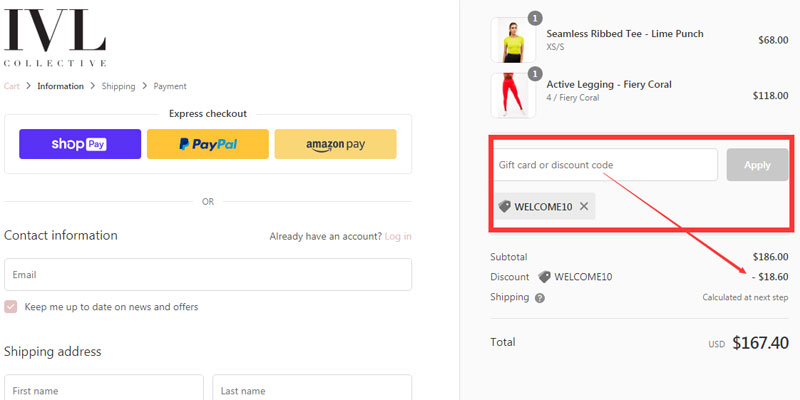Image resolution: width=800 pixels, height=400 pixels.
Task: Open the Payment breadcrumb step
Action: 170,86
